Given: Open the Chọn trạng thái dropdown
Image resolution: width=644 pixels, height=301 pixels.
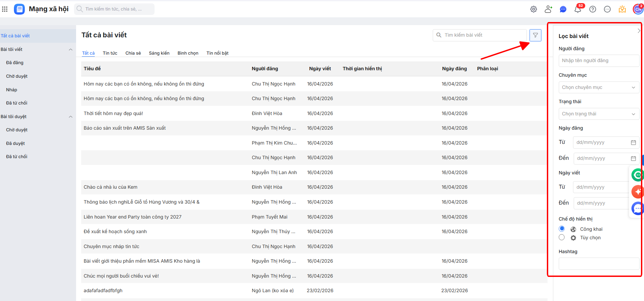Looking at the screenshot, I should (598, 114).
